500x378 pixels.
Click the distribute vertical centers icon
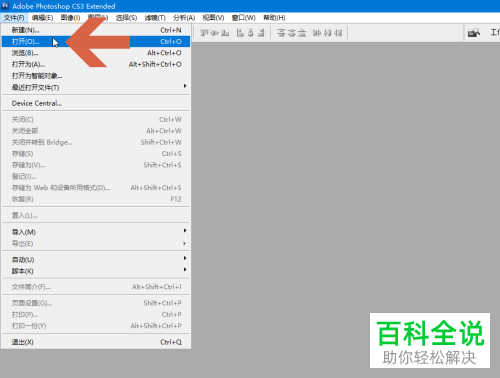(292, 33)
